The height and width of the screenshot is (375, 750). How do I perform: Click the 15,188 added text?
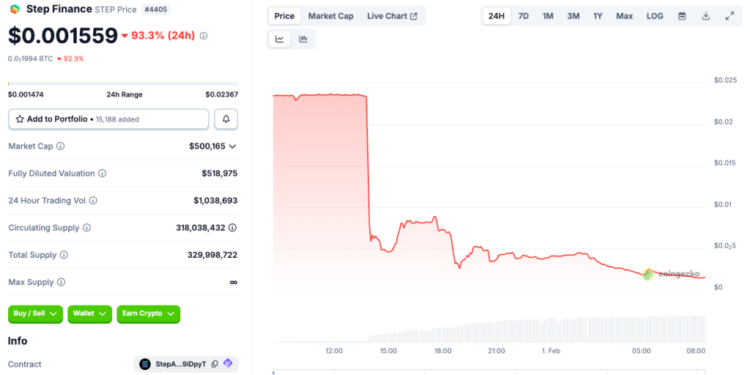[117, 120]
